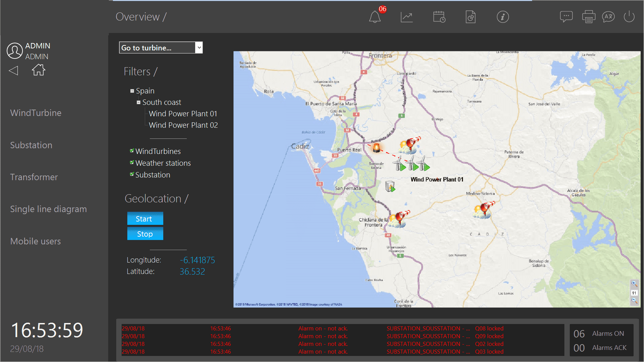Open the reports document icon

pos(470,17)
